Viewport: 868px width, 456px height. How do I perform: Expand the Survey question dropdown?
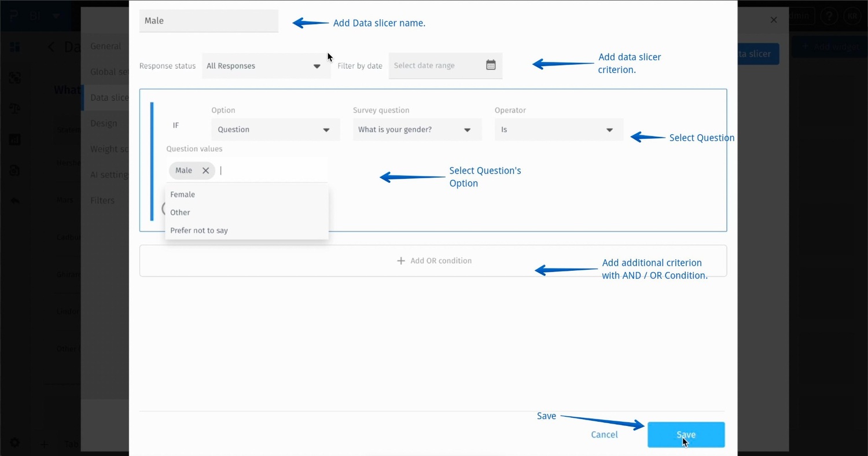point(417,130)
